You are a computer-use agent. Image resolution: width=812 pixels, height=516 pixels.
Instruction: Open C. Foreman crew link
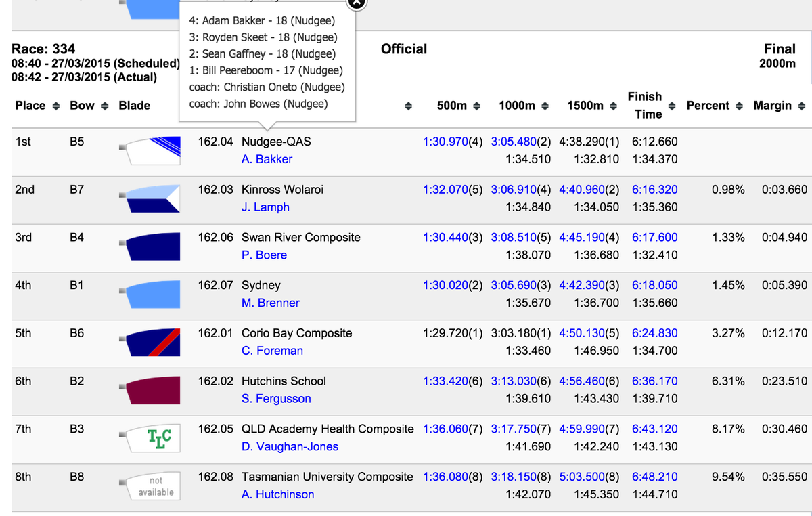(x=272, y=351)
